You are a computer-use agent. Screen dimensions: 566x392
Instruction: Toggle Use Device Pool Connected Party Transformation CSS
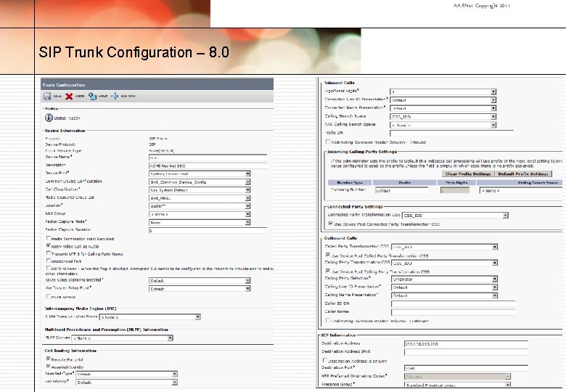pos(331,224)
